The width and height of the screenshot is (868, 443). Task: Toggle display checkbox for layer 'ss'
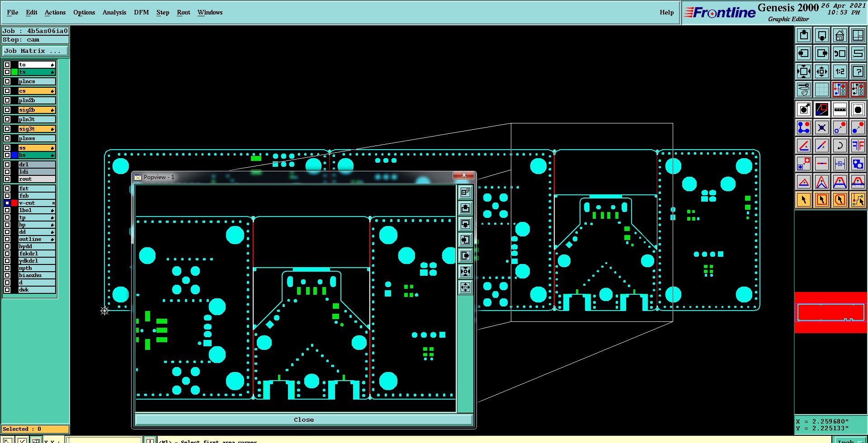click(7, 148)
